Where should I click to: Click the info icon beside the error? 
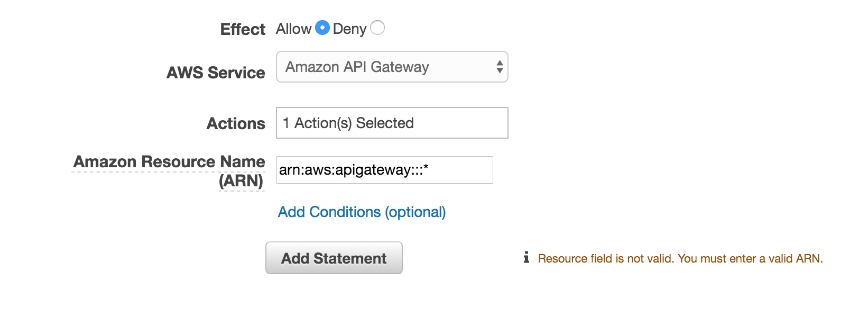(526, 258)
